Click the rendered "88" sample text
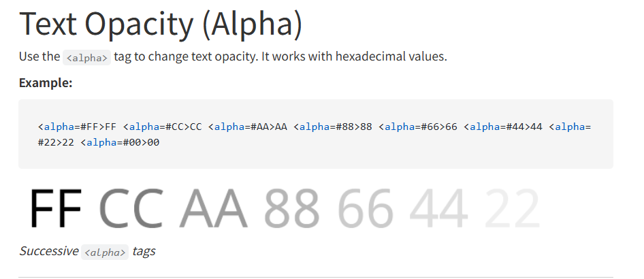Screen dimensions: 644x279 [291, 208]
